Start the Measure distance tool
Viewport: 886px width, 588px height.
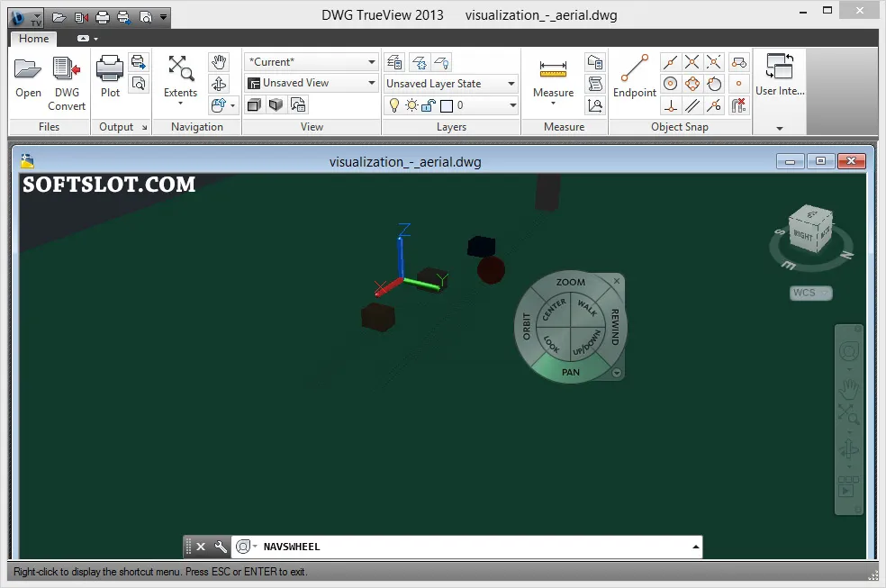coord(553,79)
